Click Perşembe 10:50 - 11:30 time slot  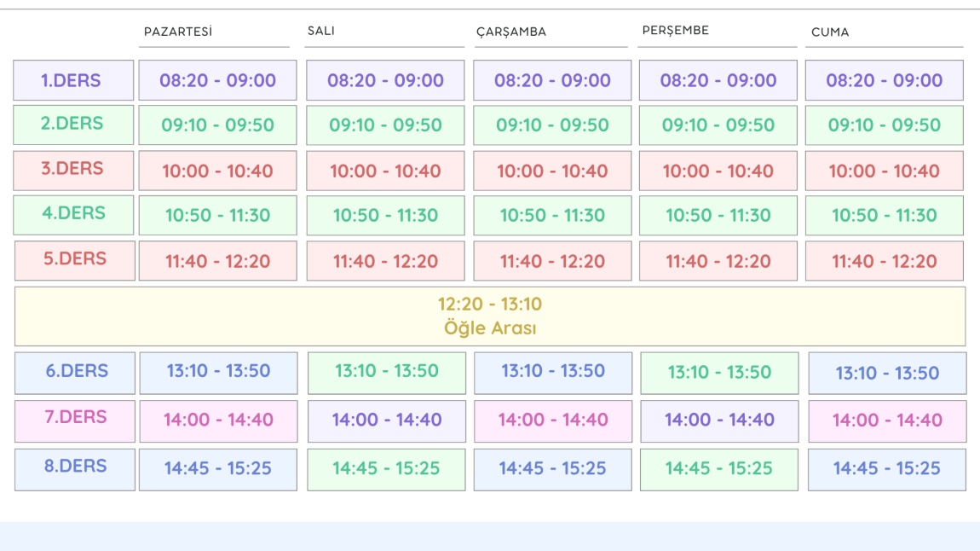[718, 216]
